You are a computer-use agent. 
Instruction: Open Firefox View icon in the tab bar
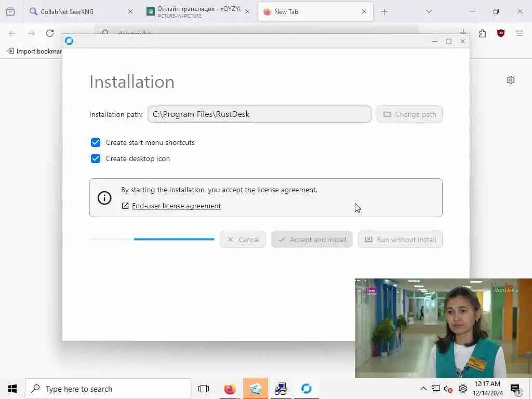(x=10, y=11)
